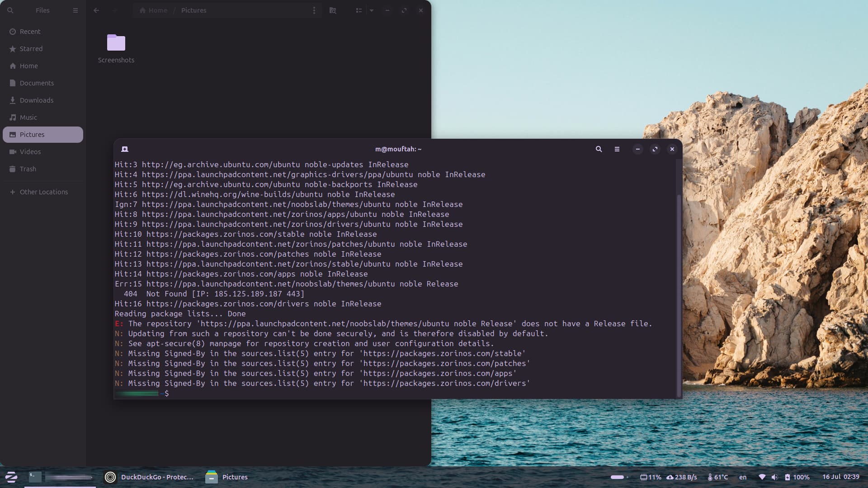Open the Files main hamburger menu
The width and height of the screenshot is (868, 488).
75,10
